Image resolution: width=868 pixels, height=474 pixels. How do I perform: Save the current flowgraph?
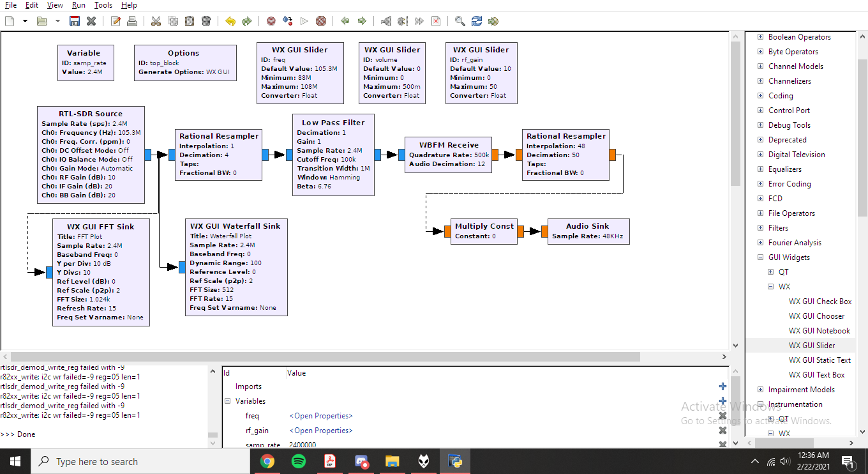pos(73,20)
